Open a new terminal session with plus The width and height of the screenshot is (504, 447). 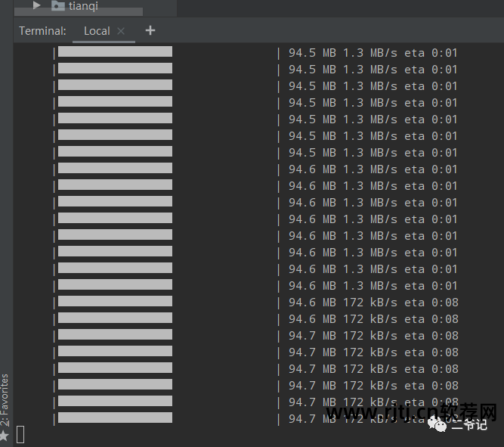[x=150, y=30]
